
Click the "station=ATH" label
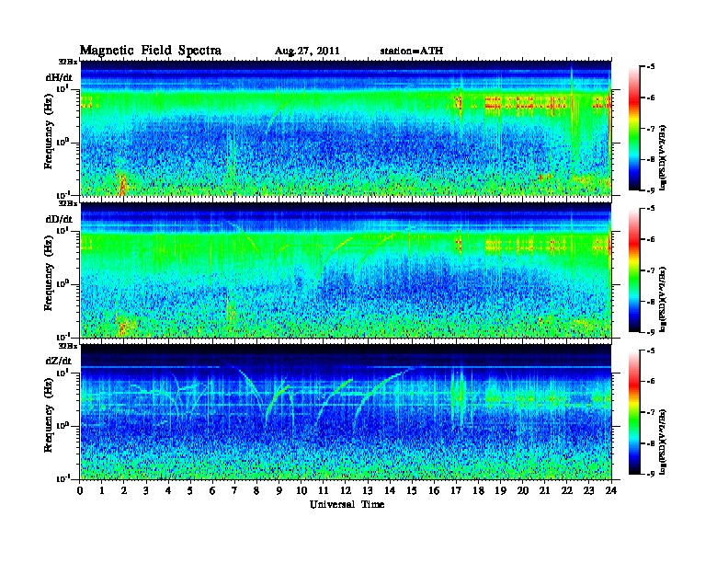(412, 51)
